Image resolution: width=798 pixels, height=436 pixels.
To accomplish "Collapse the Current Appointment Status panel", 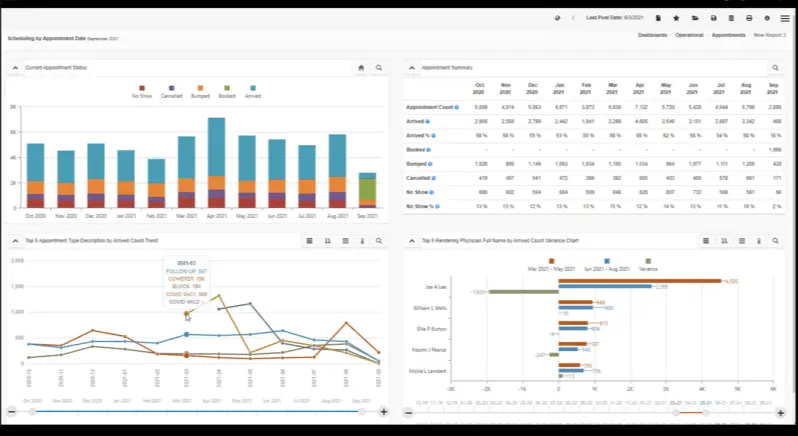I will click(15, 68).
